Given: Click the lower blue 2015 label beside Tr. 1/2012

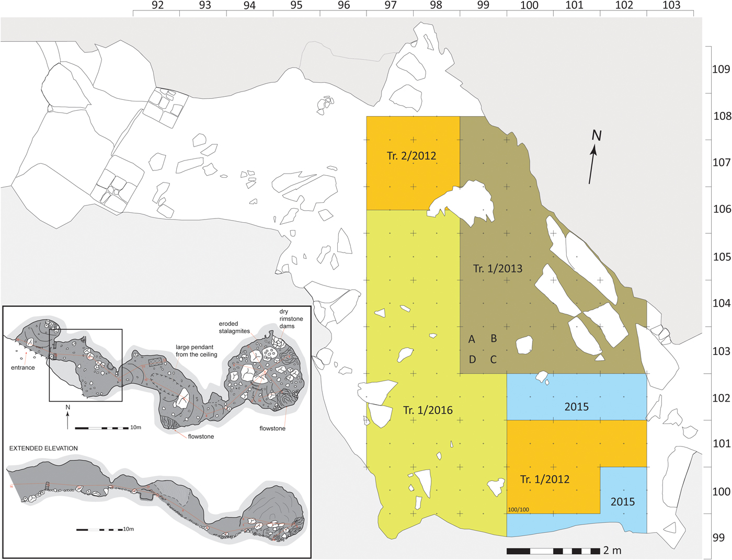Looking at the screenshot, I should tap(622, 502).
